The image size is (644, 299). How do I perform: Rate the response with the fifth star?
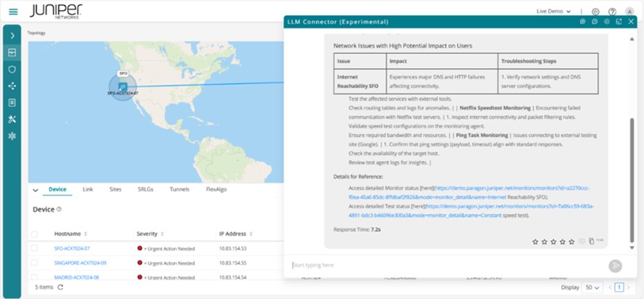[571, 241]
